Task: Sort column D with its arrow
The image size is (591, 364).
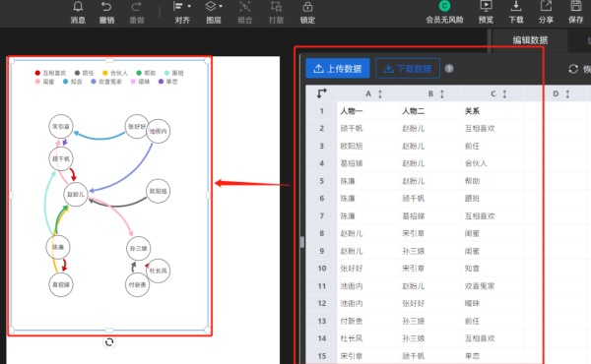Action: tap(567, 93)
